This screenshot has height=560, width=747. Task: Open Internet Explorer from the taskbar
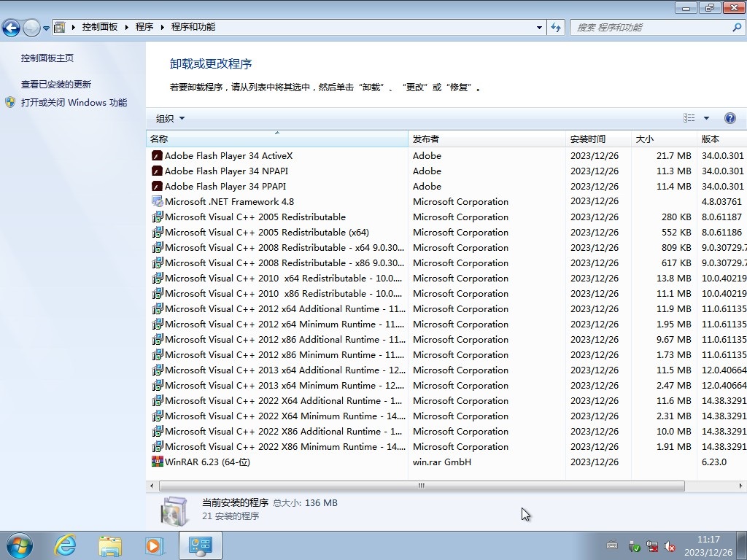click(x=64, y=545)
